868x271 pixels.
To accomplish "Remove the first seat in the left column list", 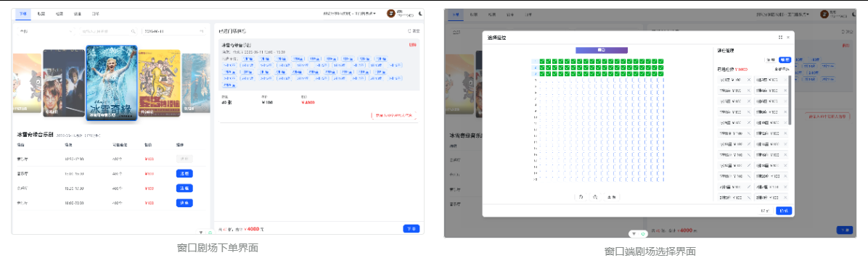I will [749, 80].
